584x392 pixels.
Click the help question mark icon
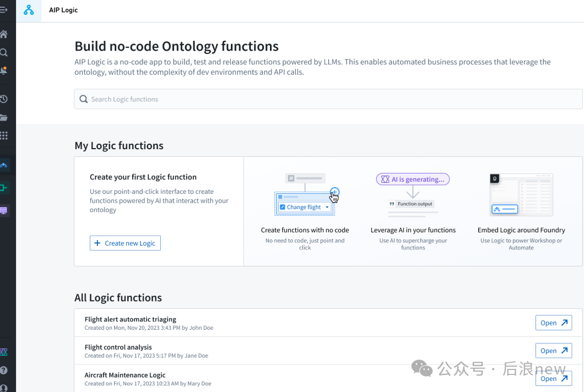coord(4,371)
